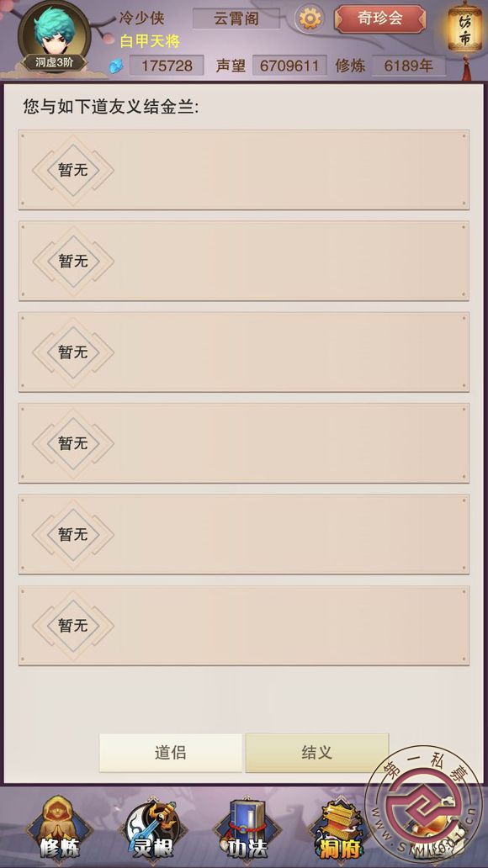Open the settings gear icon
This screenshot has height=868, width=488.
point(310,19)
